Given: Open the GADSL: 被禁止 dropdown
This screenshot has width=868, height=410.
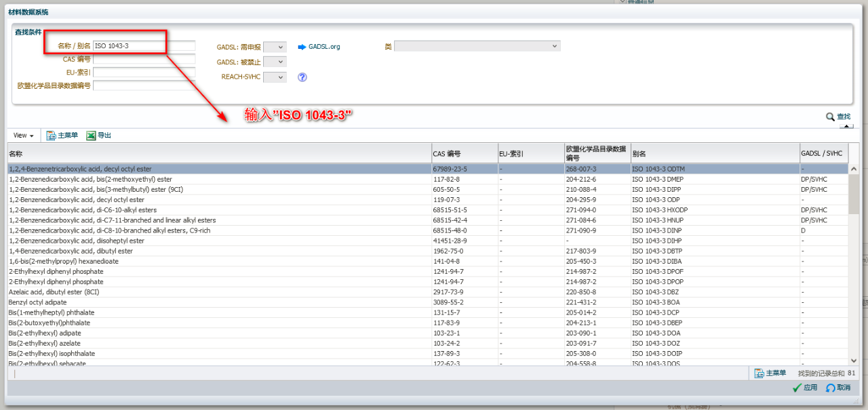Looking at the screenshot, I should point(275,62).
